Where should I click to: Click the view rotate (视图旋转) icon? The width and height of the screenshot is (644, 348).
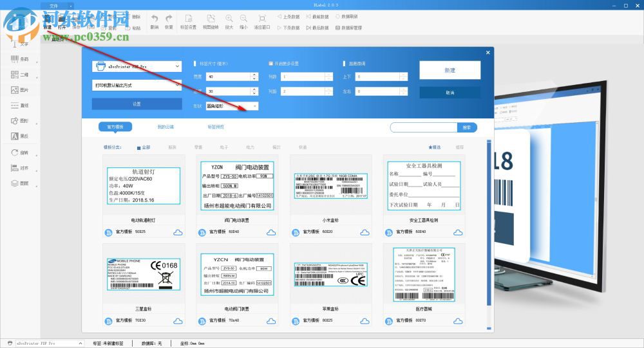211,22
